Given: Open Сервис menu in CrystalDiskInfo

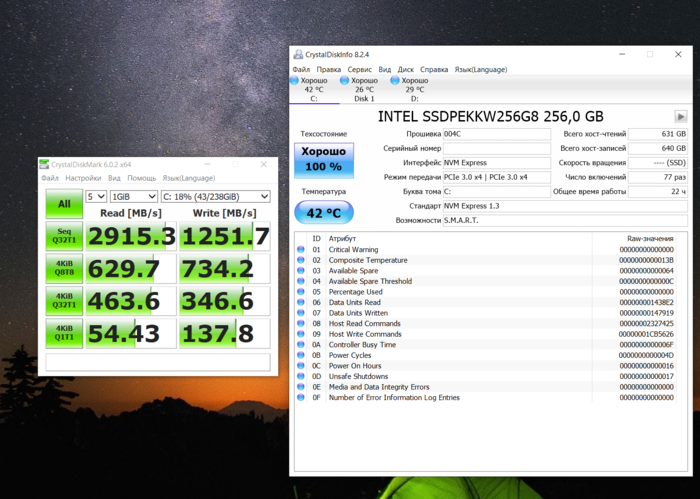Looking at the screenshot, I should 359,70.
